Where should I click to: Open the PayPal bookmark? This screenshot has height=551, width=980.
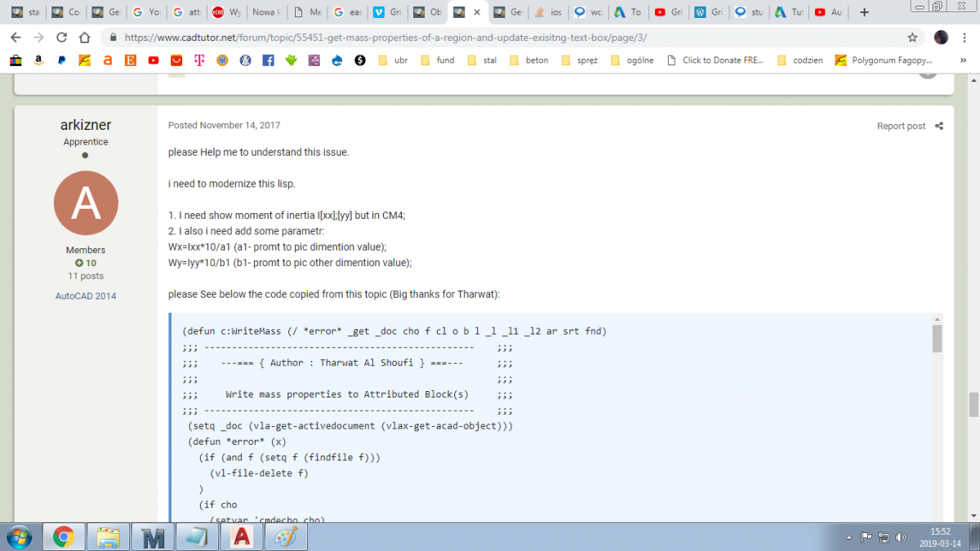61,60
